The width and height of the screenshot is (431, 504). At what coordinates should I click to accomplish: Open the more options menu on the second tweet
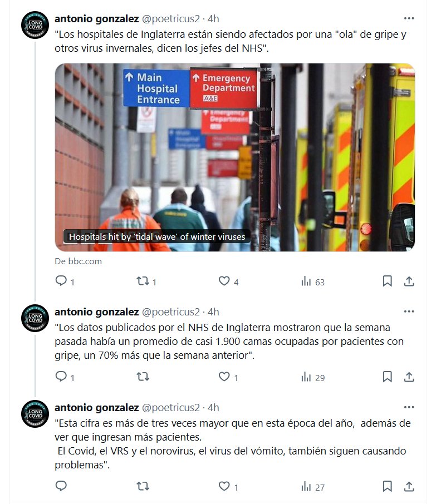409,312
